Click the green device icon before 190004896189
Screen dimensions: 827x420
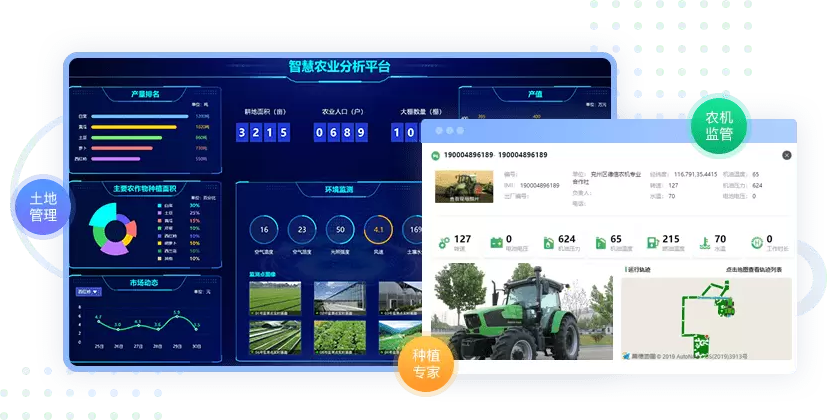coord(435,155)
